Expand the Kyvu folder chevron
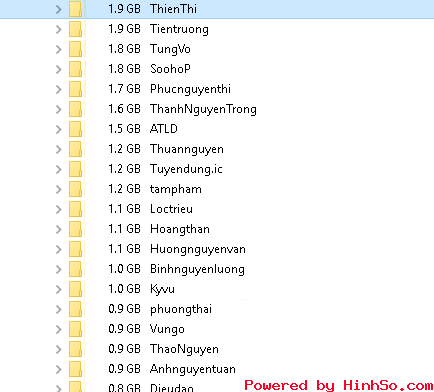 point(59,289)
